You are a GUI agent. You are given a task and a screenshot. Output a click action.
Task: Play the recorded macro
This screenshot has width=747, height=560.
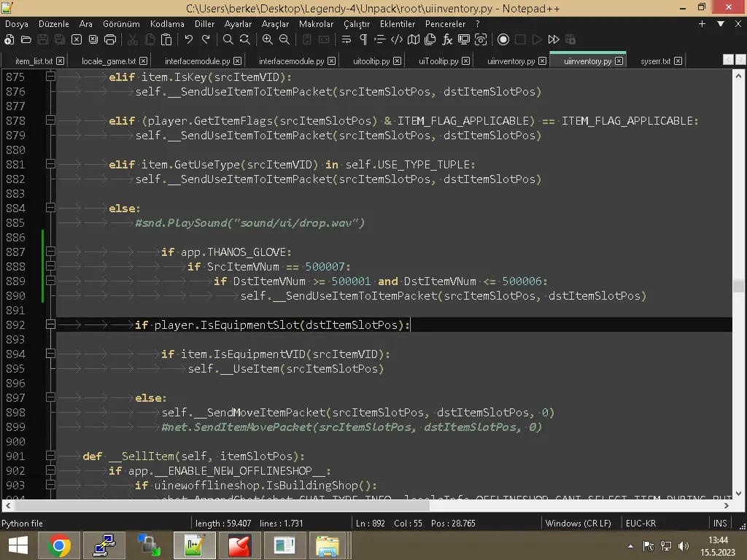pyautogui.click(x=537, y=39)
